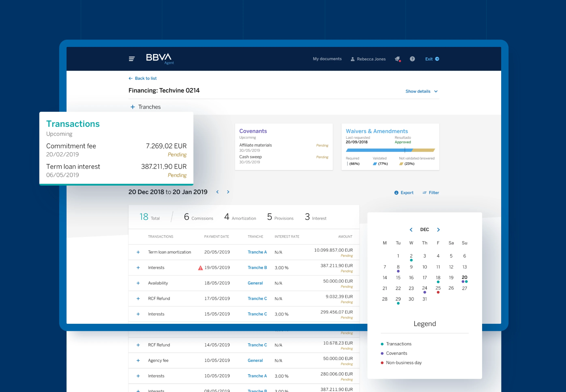This screenshot has width=566, height=392.
Task: Click the Exit arrow icon
Action: pyautogui.click(x=437, y=59)
